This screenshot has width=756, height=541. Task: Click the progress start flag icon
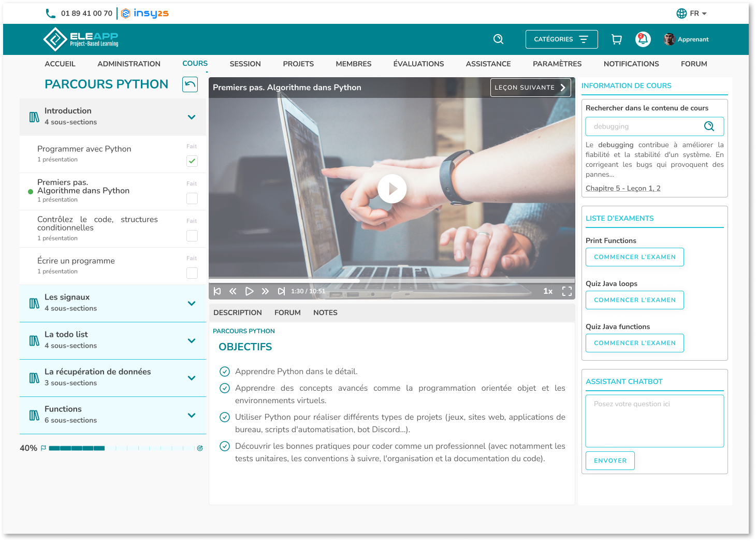click(43, 448)
